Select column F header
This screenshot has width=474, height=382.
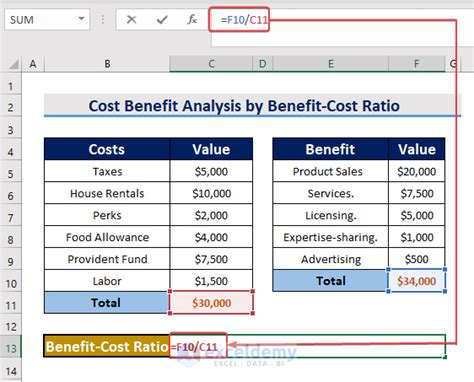pyautogui.click(x=417, y=64)
